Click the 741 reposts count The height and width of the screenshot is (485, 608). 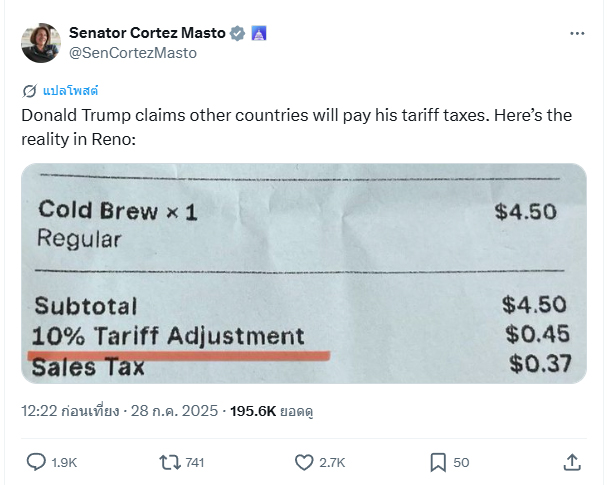click(196, 462)
